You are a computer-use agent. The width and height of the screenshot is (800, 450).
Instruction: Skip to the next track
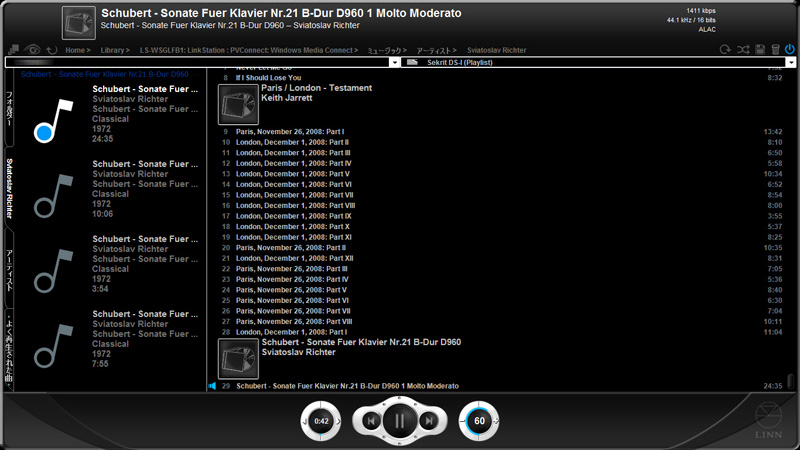[429, 421]
